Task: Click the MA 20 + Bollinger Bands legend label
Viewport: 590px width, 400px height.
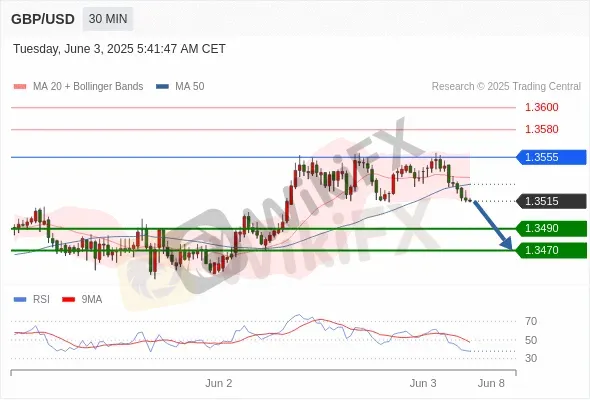Action: tap(88, 87)
